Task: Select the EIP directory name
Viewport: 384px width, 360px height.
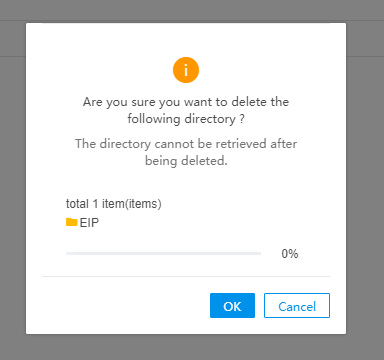Action: [x=89, y=223]
